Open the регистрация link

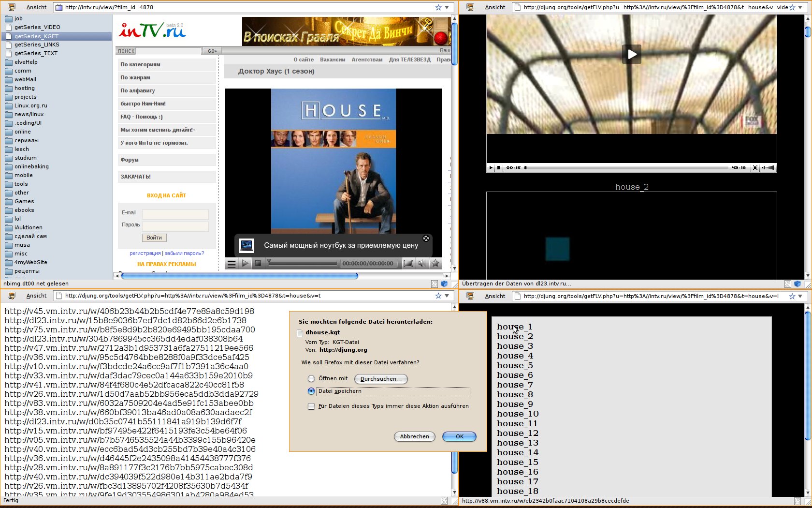point(145,253)
